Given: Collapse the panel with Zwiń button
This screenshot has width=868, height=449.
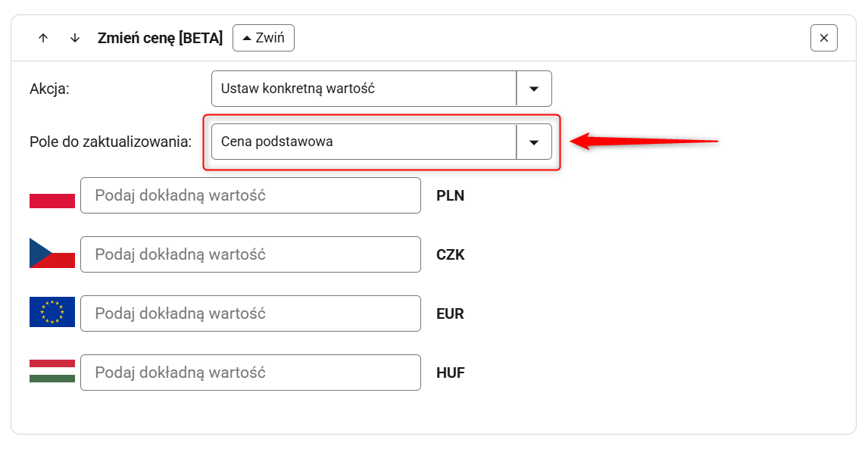Looking at the screenshot, I should click(x=263, y=38).
